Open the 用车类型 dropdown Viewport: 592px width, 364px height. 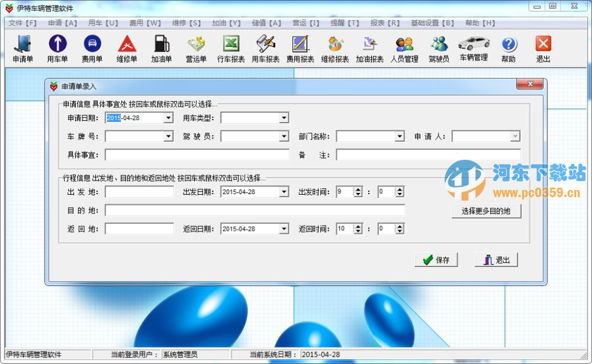(x=283, y=118)
